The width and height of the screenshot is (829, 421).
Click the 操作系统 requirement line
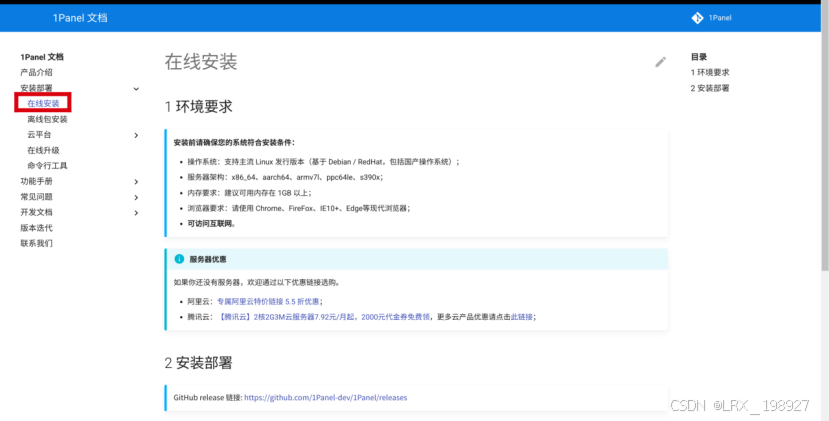pos(324,162)
